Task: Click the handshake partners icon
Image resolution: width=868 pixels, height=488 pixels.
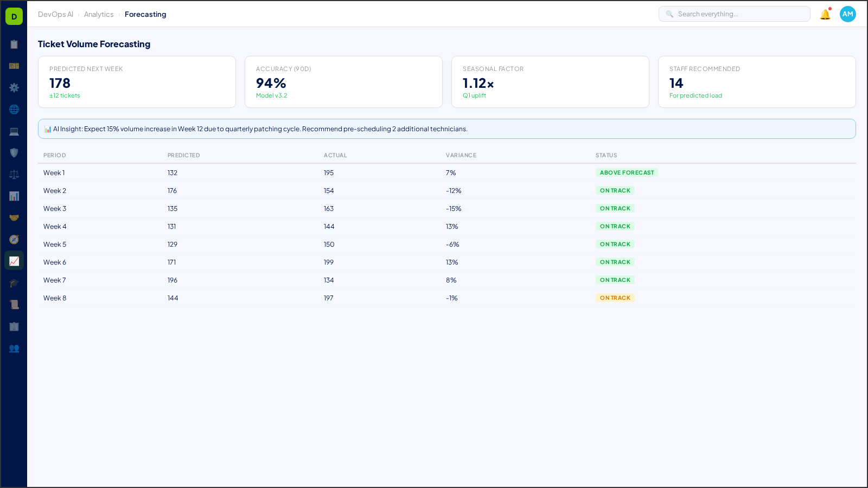Action: (x=14, y=217)
